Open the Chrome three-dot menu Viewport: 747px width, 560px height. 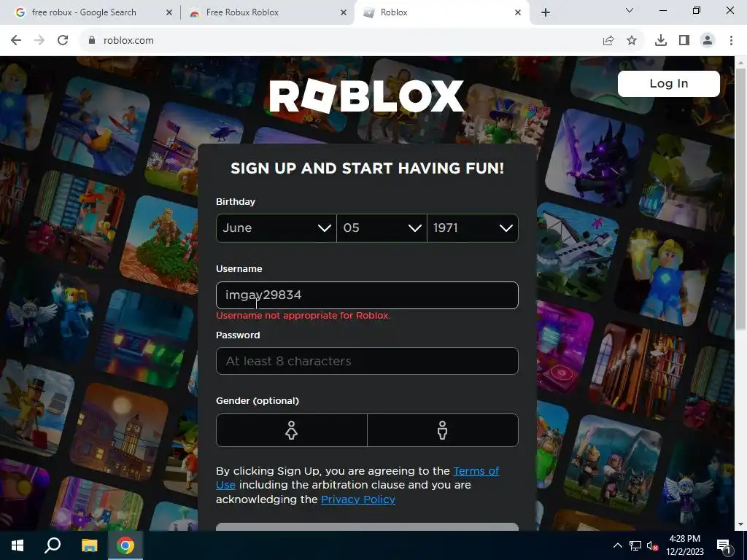pos(731,41)
